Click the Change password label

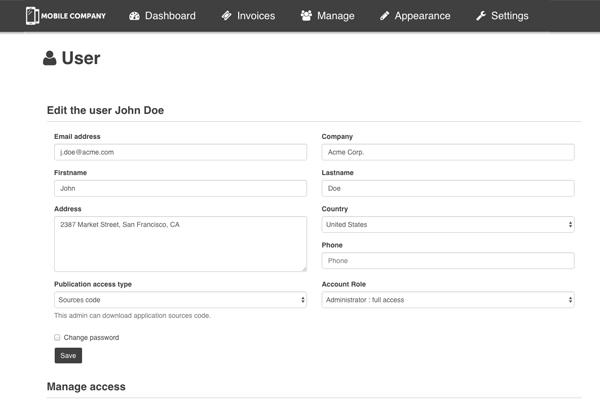pos(91,338)
